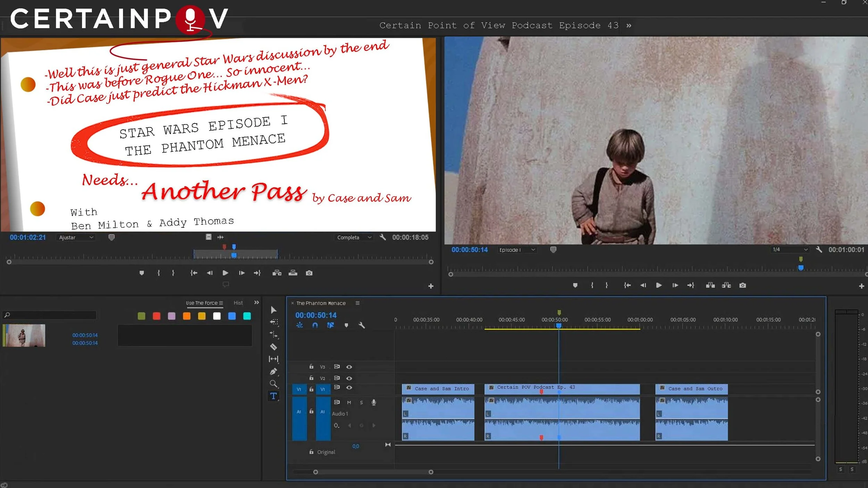This screenshot has width=868, height=488.
Task: Toggle V1 track output eye
Action: pos(349,387)
